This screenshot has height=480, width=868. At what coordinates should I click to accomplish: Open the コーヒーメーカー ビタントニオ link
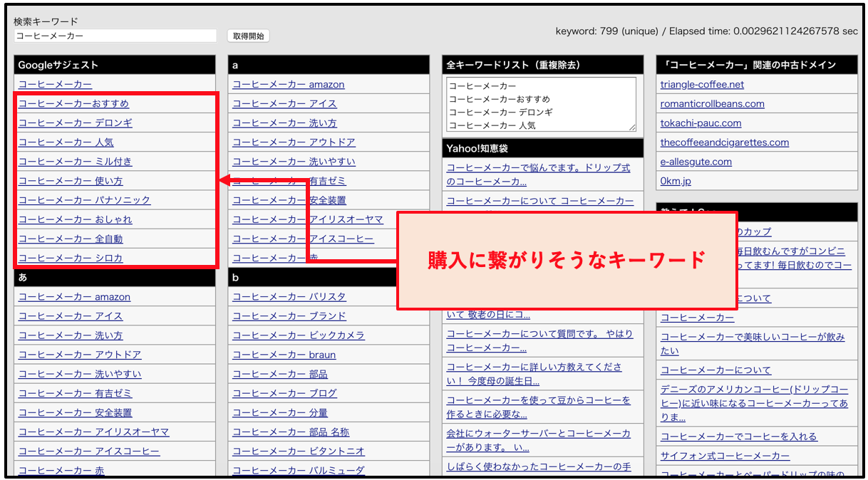[298, 451]
